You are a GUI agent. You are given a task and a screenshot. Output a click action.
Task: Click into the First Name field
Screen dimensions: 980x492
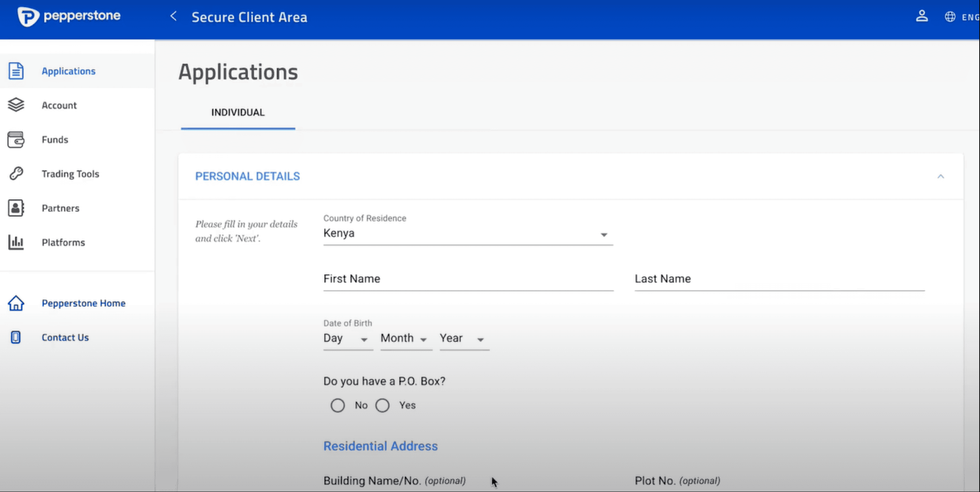pyautogui.click(x=467, y=279)
